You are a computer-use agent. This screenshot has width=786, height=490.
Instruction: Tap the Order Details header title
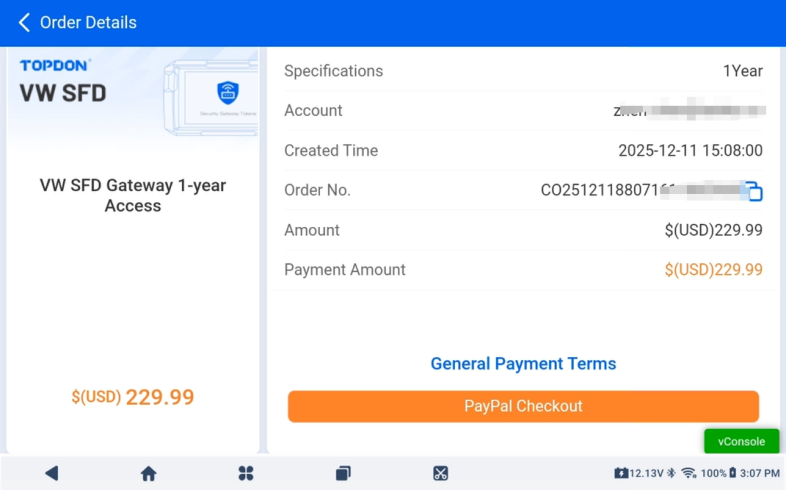(x=88, y=22)
